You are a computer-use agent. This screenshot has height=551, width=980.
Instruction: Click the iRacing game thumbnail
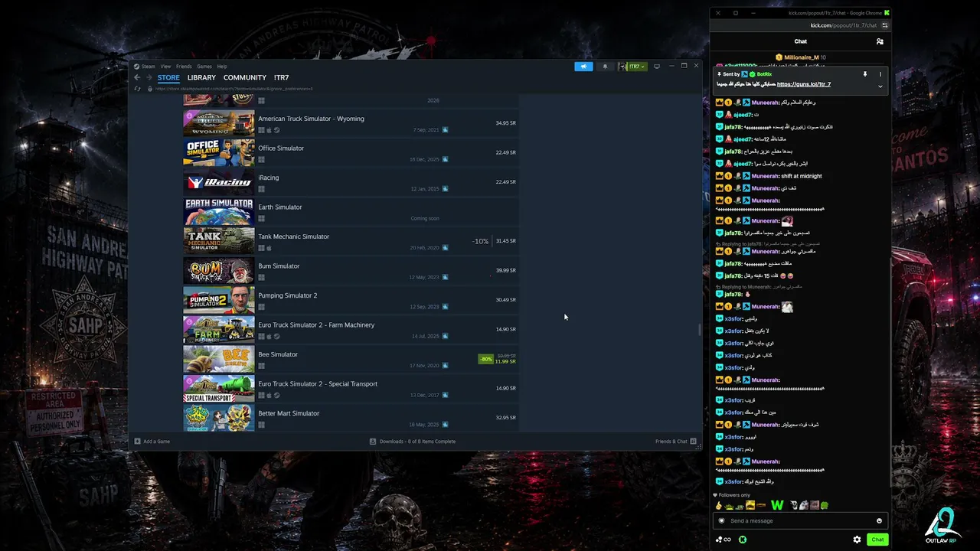pos(219,182)
